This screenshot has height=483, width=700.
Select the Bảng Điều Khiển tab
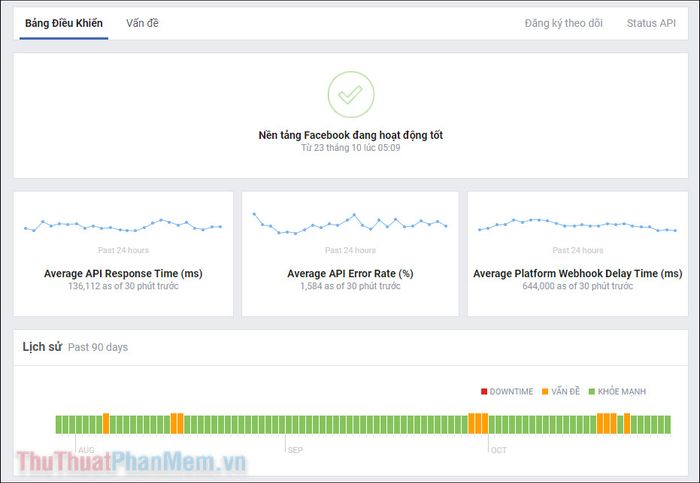click(64, 23)
